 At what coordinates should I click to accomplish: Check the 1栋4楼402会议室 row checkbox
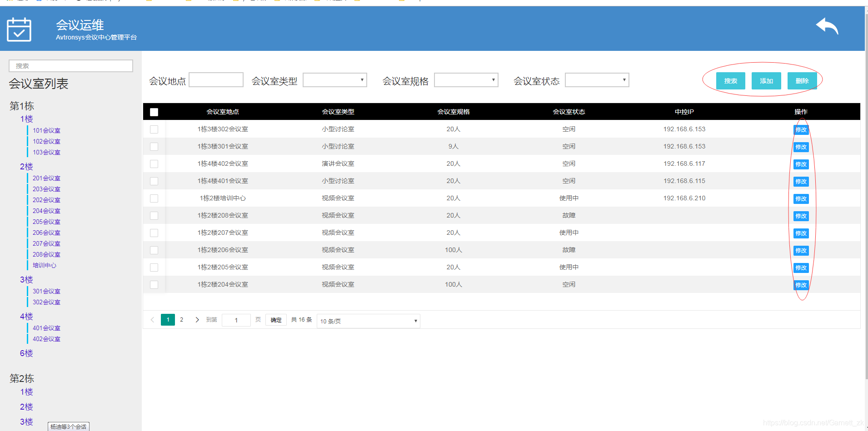[x=154, y=164]
